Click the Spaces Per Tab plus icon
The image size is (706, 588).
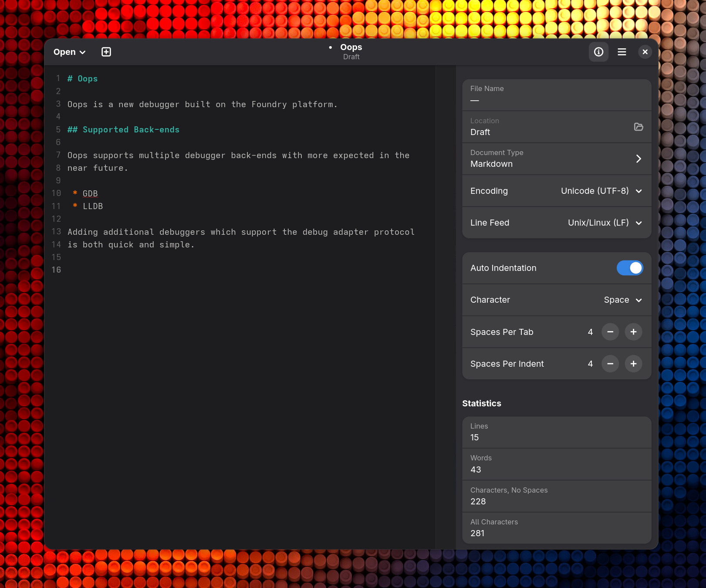click(x=633, y=331)
